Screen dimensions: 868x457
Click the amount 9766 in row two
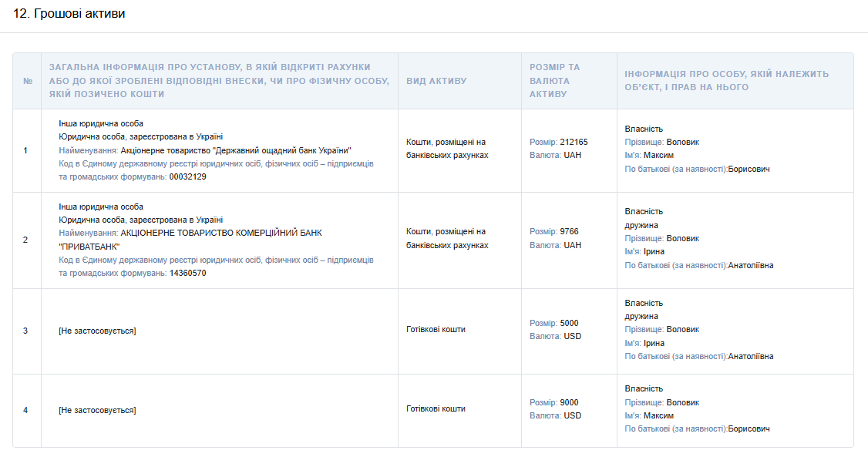(569, 231)
